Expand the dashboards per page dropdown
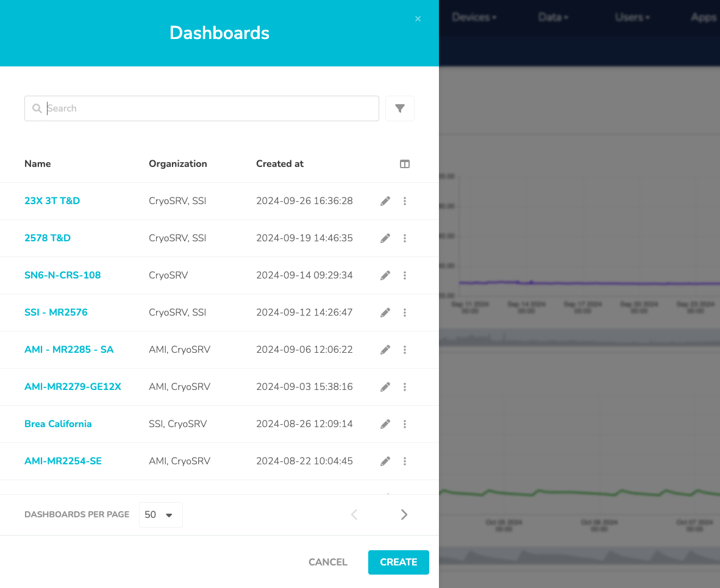Screen dimensions: 720x588 click(160, 515)
